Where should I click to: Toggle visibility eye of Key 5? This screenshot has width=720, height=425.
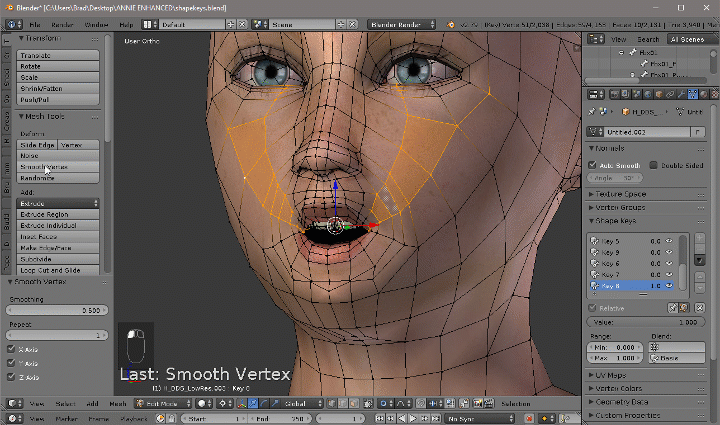pos(669,241)
